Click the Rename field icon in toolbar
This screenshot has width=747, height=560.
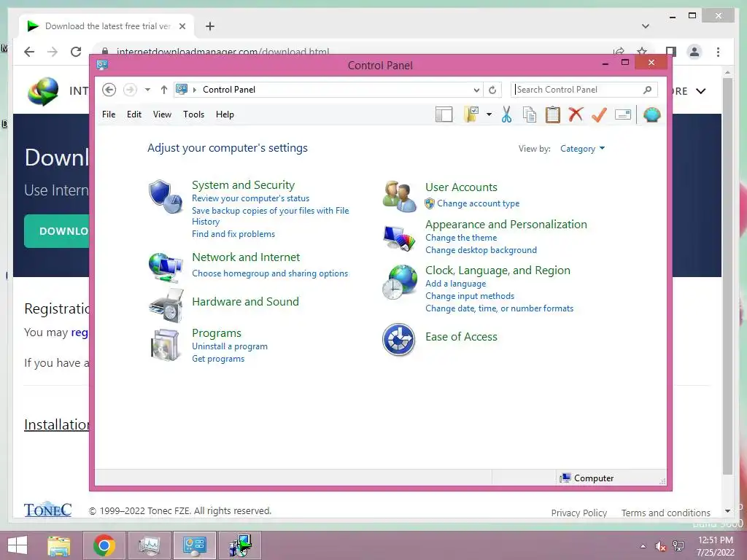[623, 114]
